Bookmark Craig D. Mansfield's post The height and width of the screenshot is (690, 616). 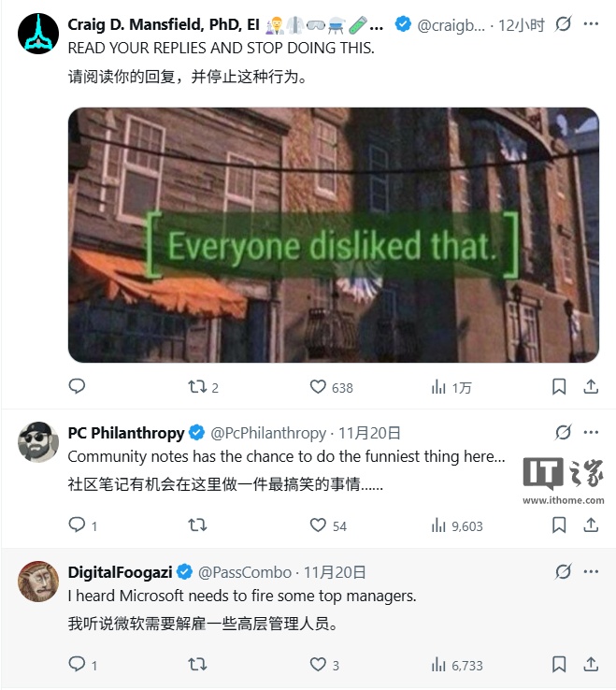[x=559, y=387]
